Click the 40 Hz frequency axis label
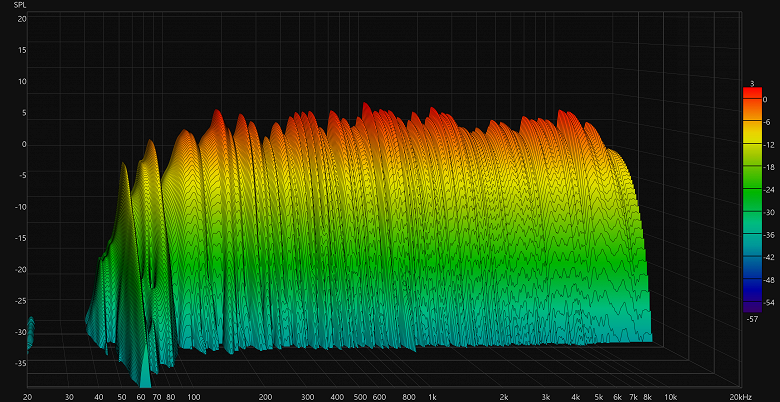780x402 pixels. tap(99, 397)
